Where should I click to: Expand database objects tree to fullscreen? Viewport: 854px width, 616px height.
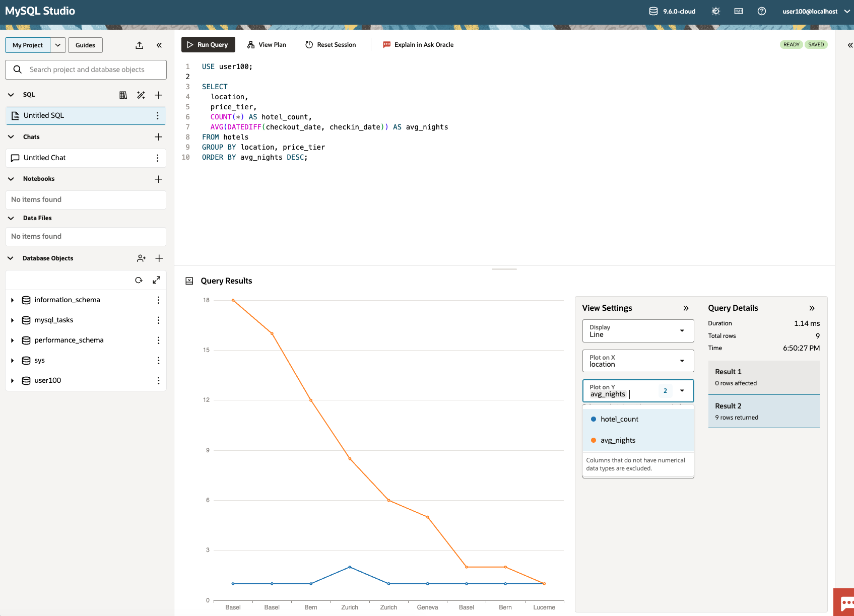tap(157, 280)
